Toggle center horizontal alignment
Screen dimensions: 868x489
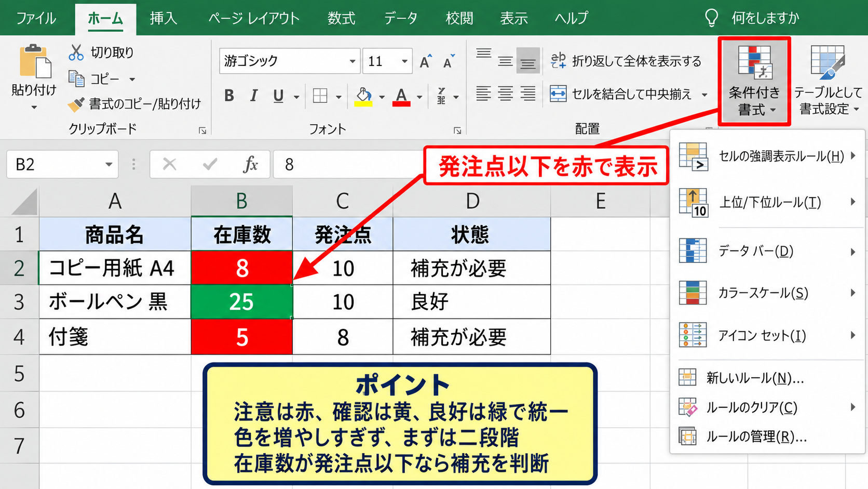(x=506, y=94)
